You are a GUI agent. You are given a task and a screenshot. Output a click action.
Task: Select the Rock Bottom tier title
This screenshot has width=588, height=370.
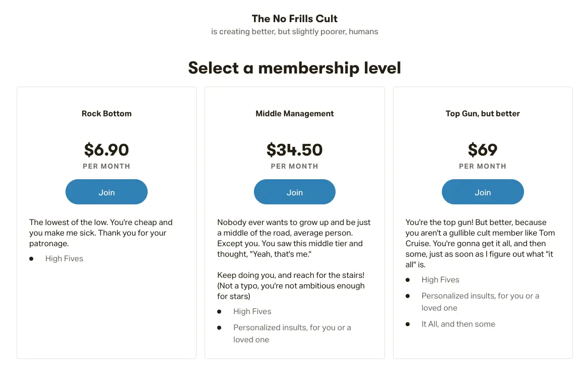pos(106,113)
